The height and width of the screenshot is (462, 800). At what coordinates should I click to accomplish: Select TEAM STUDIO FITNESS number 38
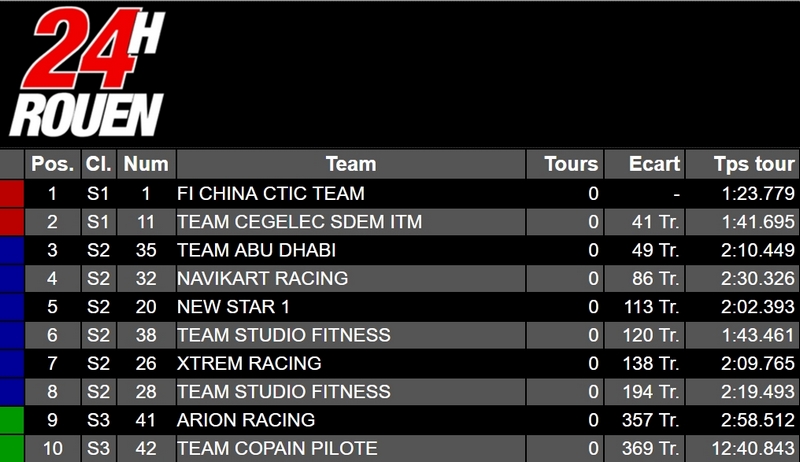(x=400, y=335)
